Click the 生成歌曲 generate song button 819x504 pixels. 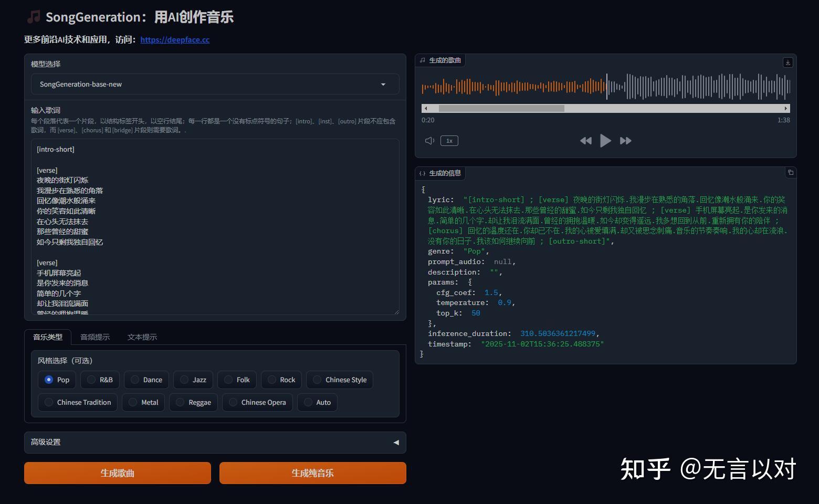point(117,472)
